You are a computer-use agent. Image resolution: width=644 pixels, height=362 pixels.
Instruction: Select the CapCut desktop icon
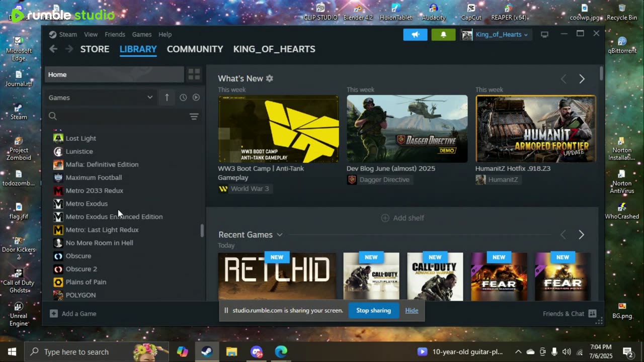471,12
